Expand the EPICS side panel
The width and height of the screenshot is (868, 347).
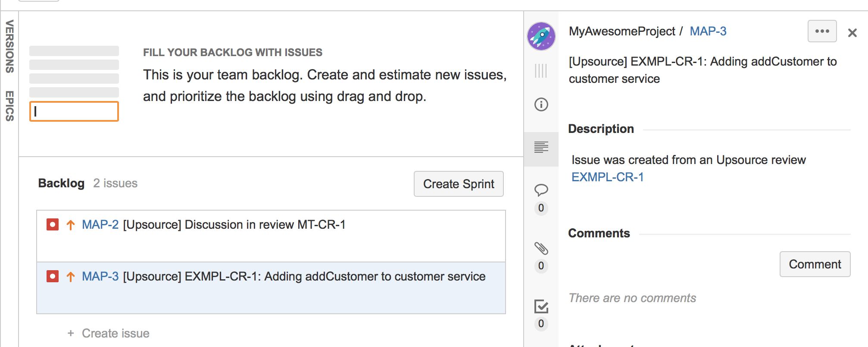coord(9,106)
